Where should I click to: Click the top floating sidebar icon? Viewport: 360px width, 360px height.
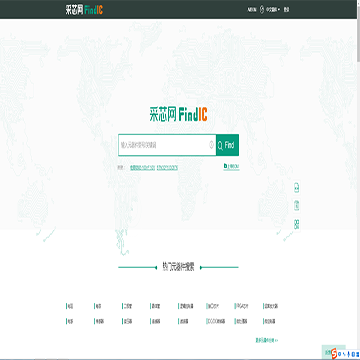click(x=296, y=188)
